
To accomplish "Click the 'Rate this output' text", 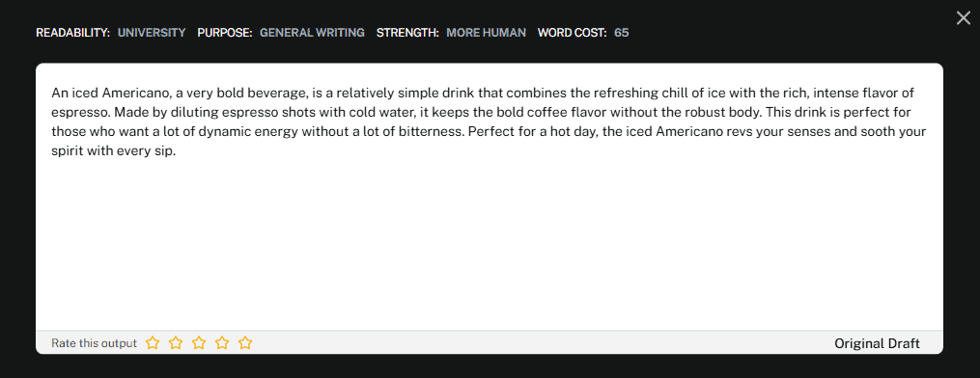I will [94, 343].
